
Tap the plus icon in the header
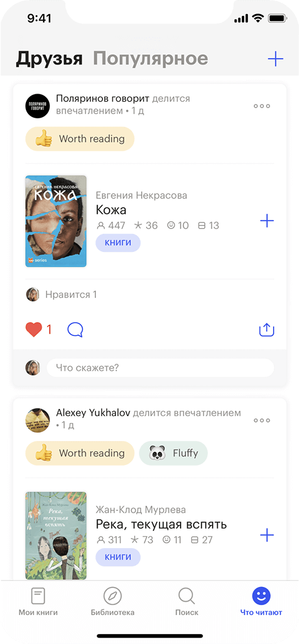pos(275,59)
